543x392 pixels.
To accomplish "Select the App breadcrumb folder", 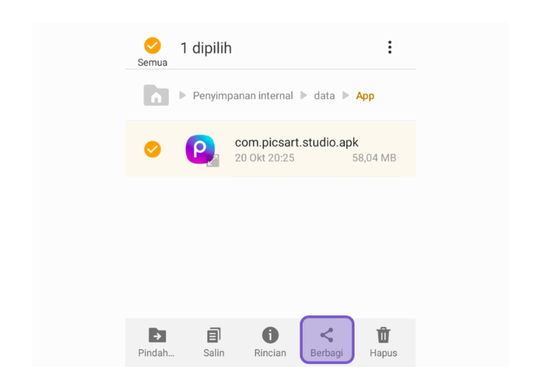I will point(365,96).
